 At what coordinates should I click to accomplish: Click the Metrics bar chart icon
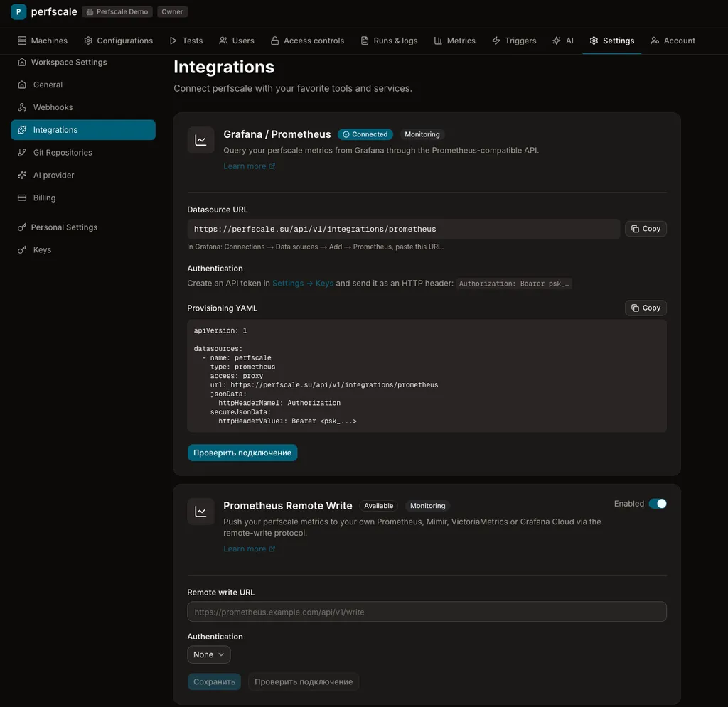[x=438, y=41]
